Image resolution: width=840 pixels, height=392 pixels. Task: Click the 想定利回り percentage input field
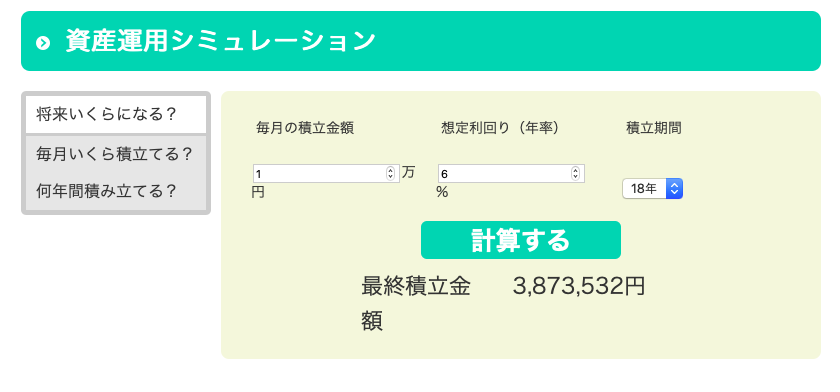(511, 174)
